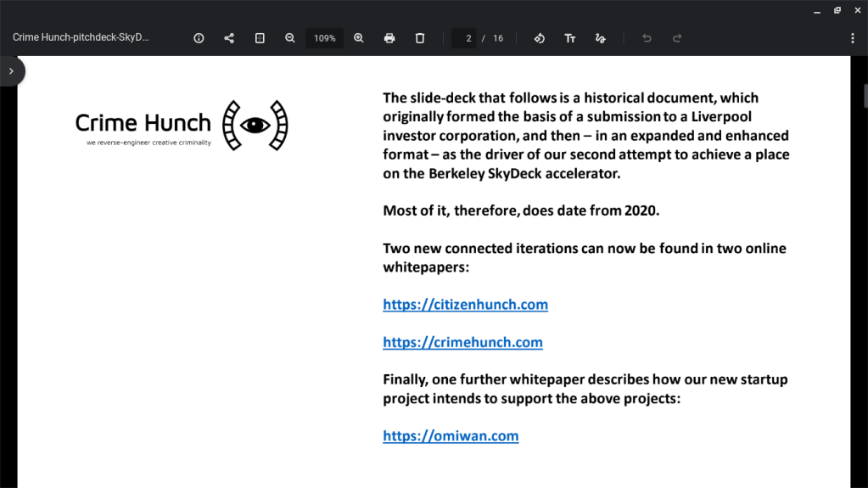Click the share icon in the toolbar
Image resolution: width=868 pixels, height=488 pixels.
click(x=229, y=38)
